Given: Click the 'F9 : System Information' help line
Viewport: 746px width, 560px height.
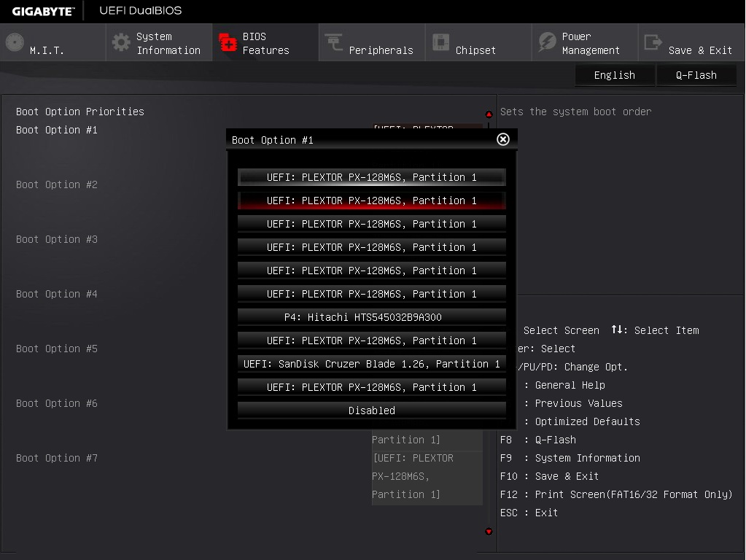Looking at the screenshot, I should point(570,458).
